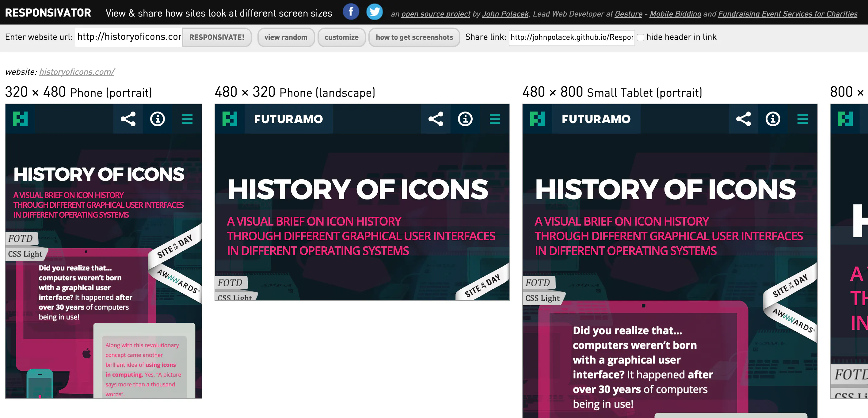Click Futuramo logo in the rightmost 800 preview
Image resolution: width=868 pixels, height=418 pixels.
(845, 119)
